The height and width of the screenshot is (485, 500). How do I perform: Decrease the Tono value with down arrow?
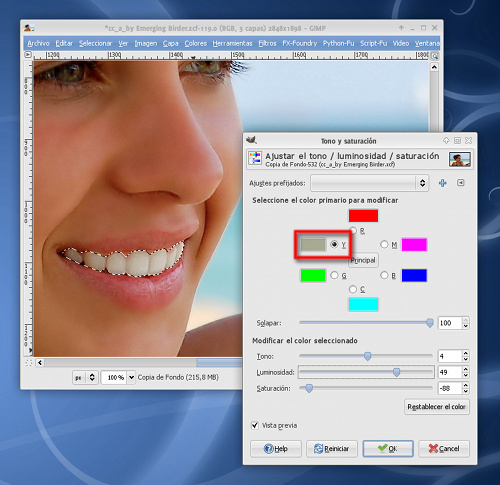click(x=466, y=359)
